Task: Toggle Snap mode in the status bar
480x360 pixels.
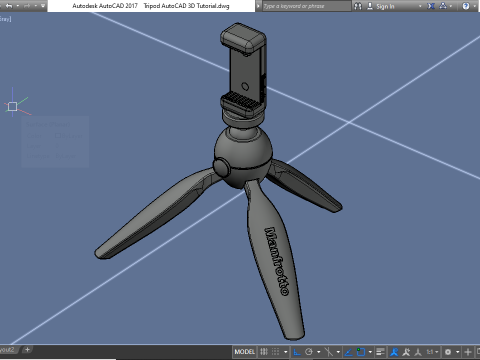Action: [x=275, y=352]
